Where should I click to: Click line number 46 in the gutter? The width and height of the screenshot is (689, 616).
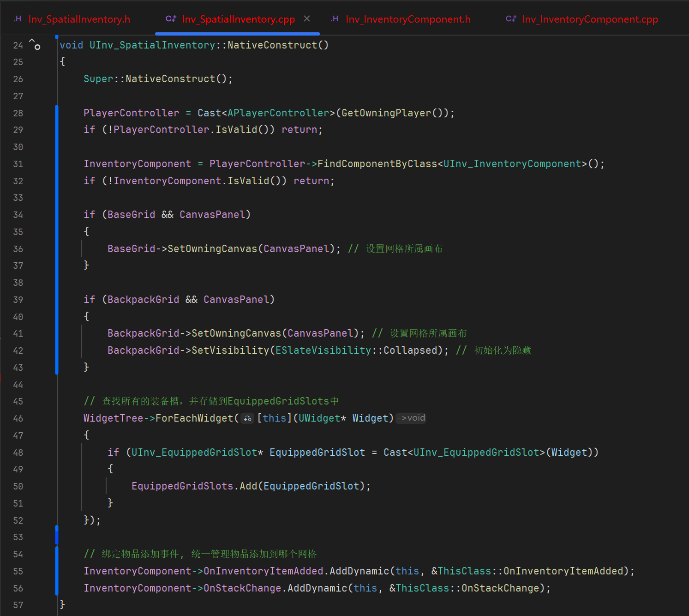(x=18, y=418)
